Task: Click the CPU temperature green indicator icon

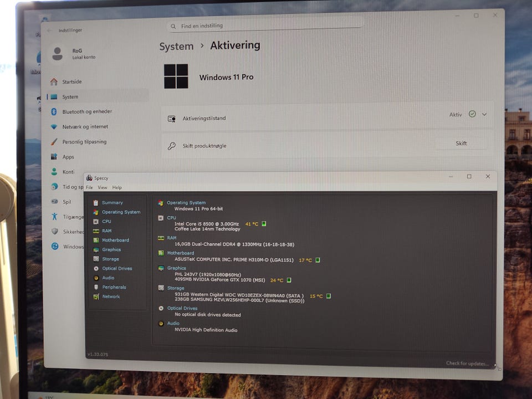Action: tap(264, 223)
